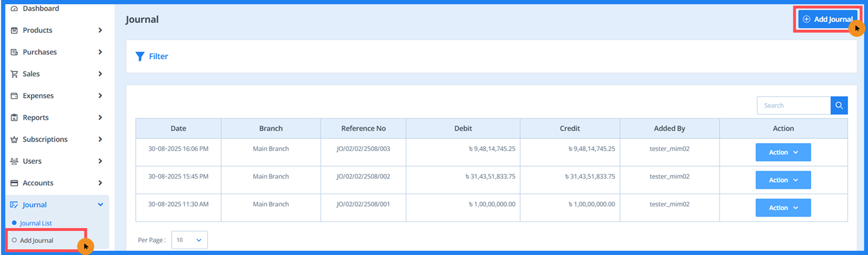
Task: Click the Reports clipboard icon
Action: tap(14, 118)
